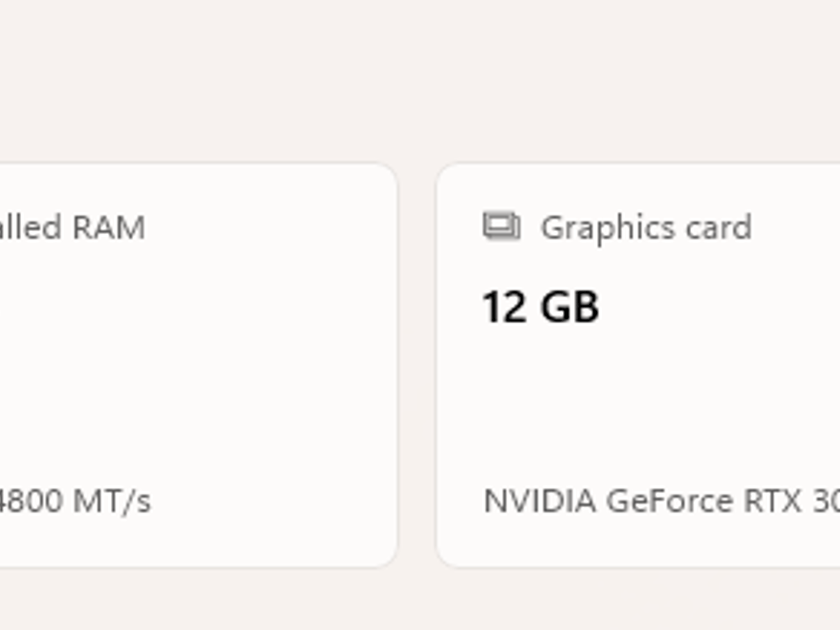Viewport: 840px width, 630px height.
Task: Click the word card in Graphics card heading
Action: (x=719, y=227)
